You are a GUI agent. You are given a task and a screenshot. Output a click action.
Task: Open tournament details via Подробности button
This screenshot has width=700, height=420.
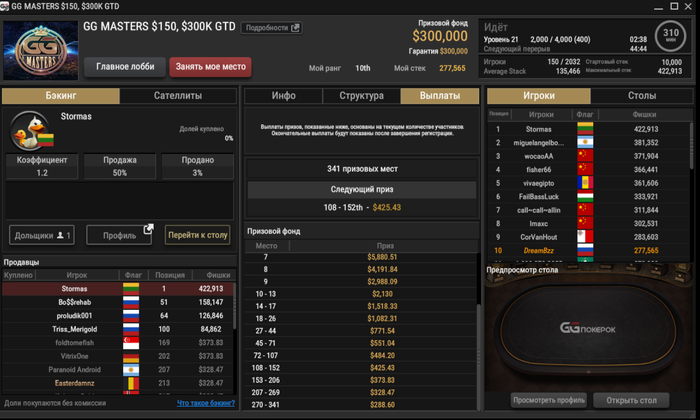pyautogui.click(x=271, y=28)
